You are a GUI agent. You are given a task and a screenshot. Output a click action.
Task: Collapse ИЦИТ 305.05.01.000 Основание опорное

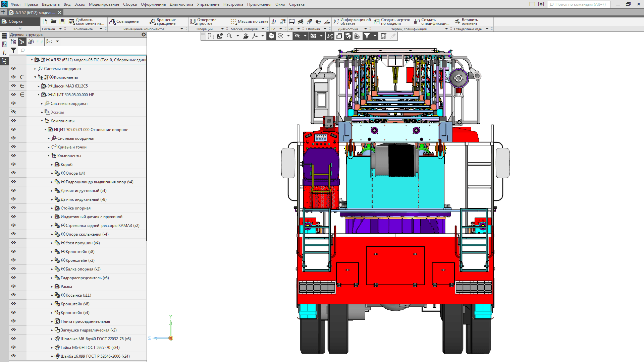[x=45, y=130]
